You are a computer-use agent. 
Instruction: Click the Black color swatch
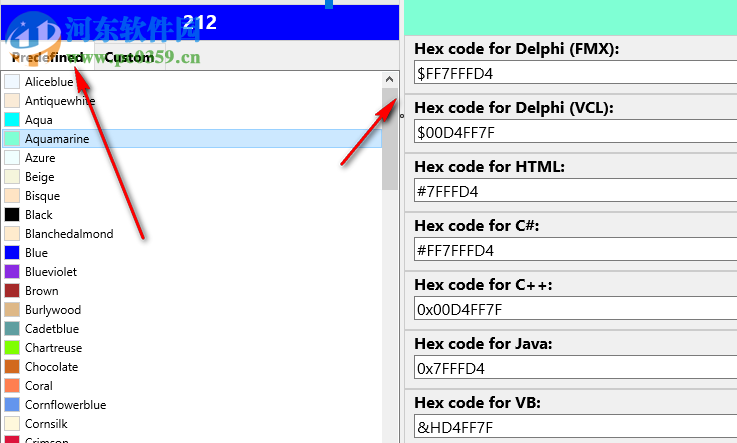pyautogui.click(x=12, y=215)
